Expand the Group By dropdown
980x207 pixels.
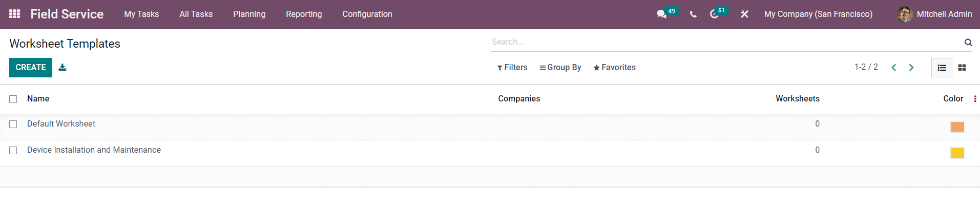tap(560, 68)
